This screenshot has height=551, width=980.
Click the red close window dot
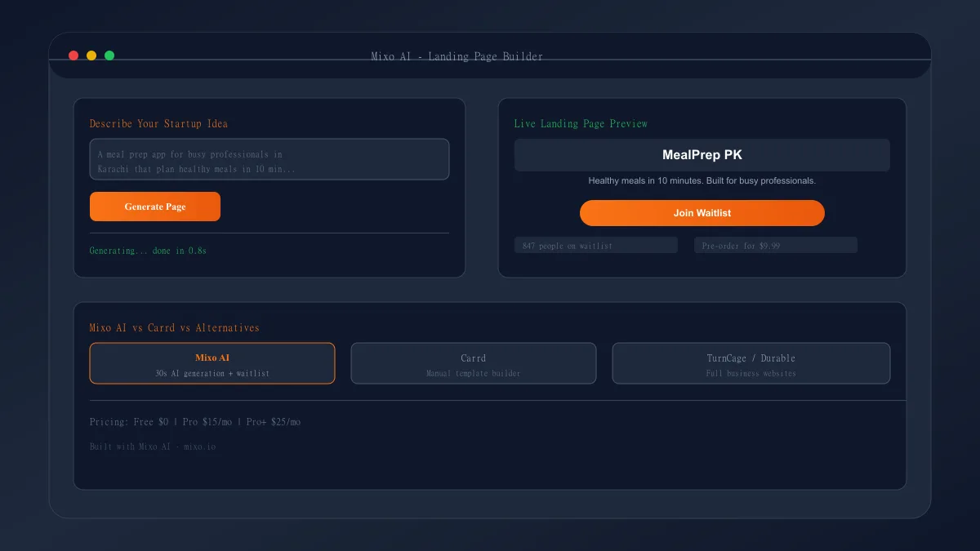point(73,56)
